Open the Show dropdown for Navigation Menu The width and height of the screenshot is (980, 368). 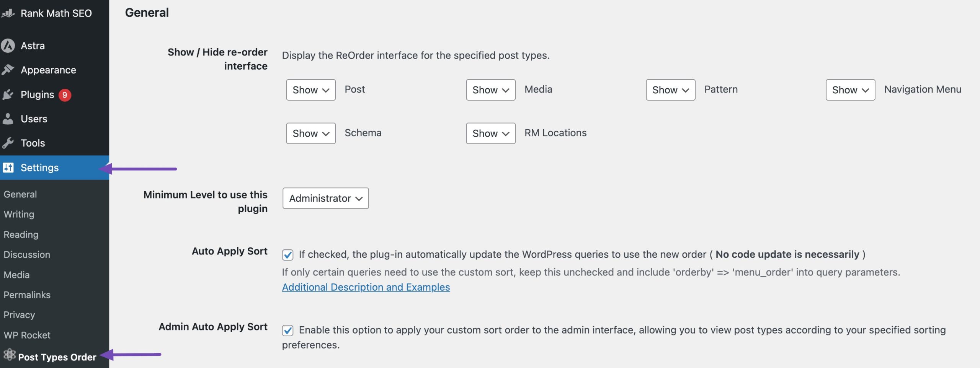pyautogui.click(x=851, y=90)
